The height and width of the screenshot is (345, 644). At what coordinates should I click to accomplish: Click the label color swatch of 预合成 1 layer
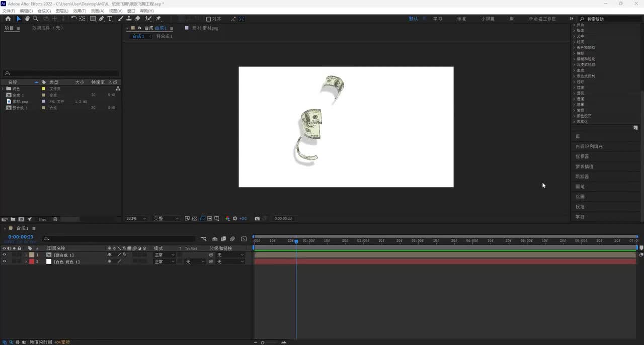[32, 255]
